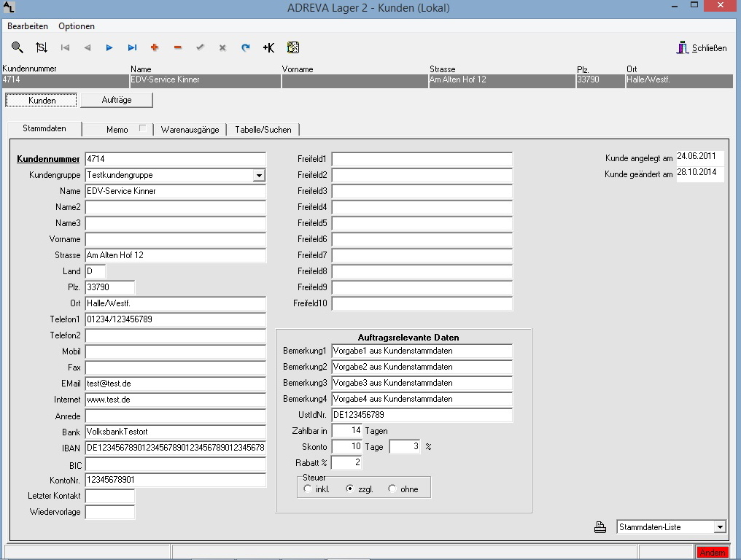Click the KontoNr. field

[x=175, y=480]
